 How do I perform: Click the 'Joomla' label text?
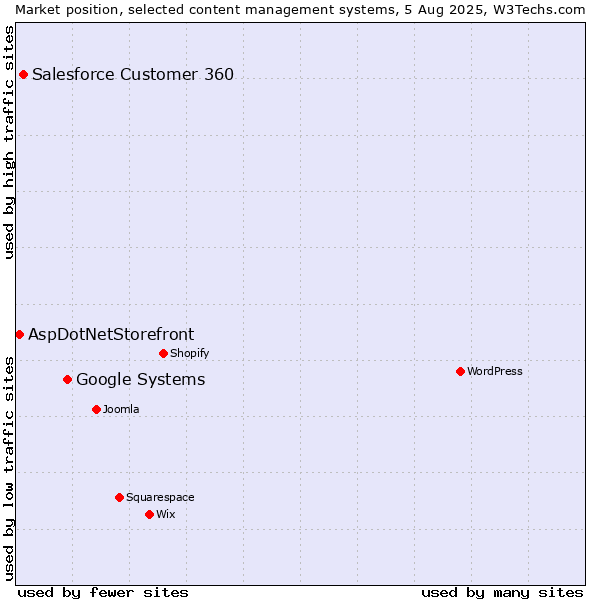pyautogui.click(x=121, y=409)
